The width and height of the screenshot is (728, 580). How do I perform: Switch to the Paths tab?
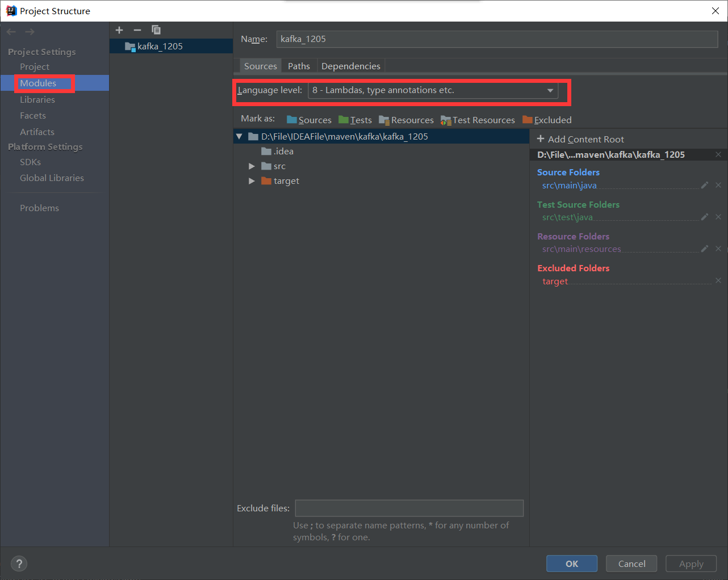tap(299, 66)
